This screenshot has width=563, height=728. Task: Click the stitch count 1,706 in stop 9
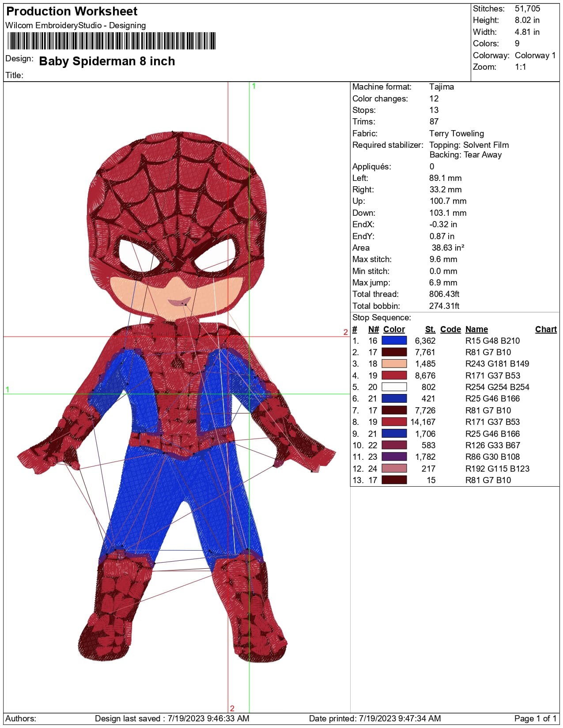point(425,434)
